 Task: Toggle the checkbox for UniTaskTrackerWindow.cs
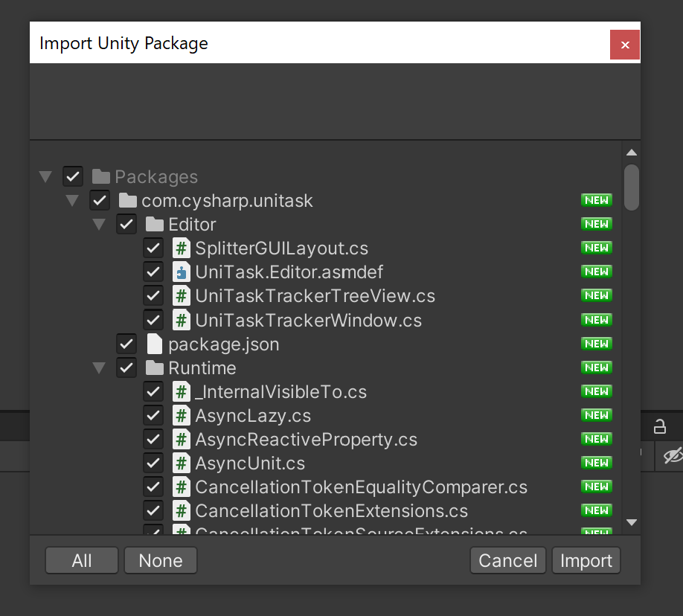(x=153, y=320)
